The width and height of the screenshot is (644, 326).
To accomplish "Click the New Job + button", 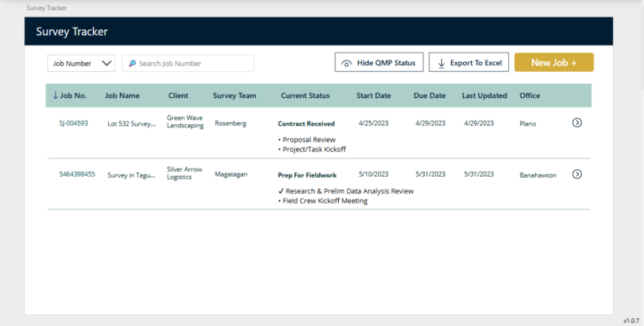I will 553,62.
